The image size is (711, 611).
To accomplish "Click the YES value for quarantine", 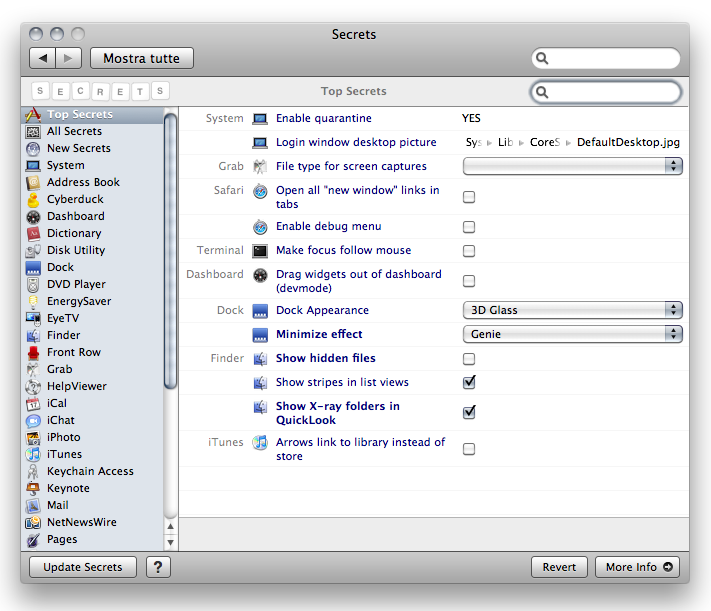I will (x=471, y=118).
